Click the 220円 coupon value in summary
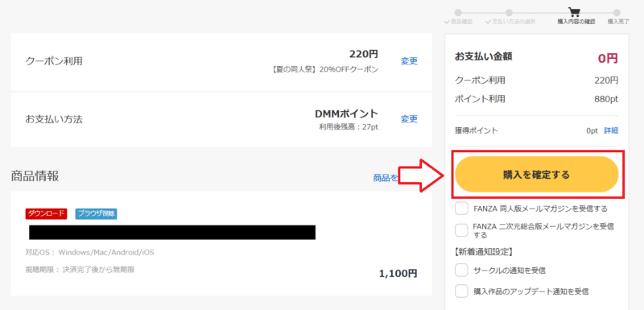Screen dimensions: 644x310 [x=606, y=81]
